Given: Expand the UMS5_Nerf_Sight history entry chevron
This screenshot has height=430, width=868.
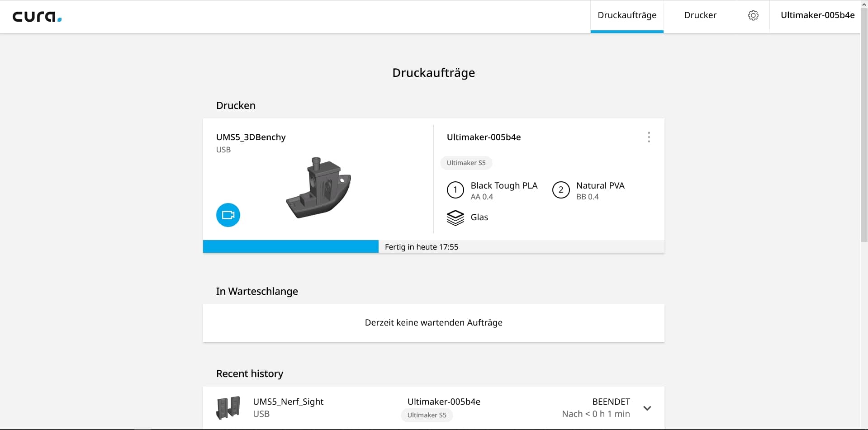Looking at the screenshot, I should (x=647, y=408).
